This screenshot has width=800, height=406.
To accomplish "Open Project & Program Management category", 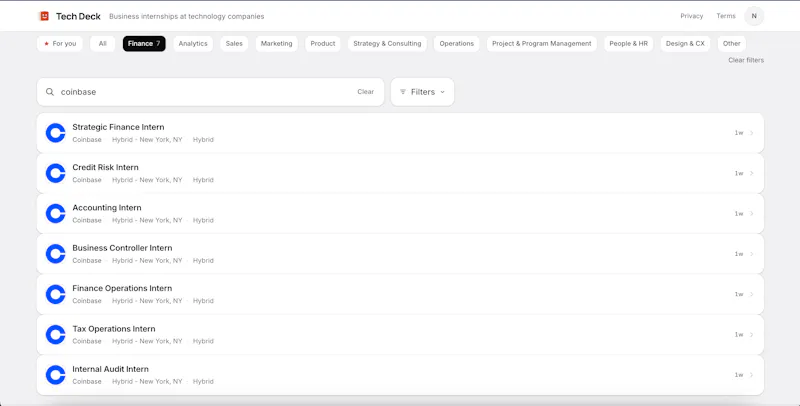I will 542,44.
